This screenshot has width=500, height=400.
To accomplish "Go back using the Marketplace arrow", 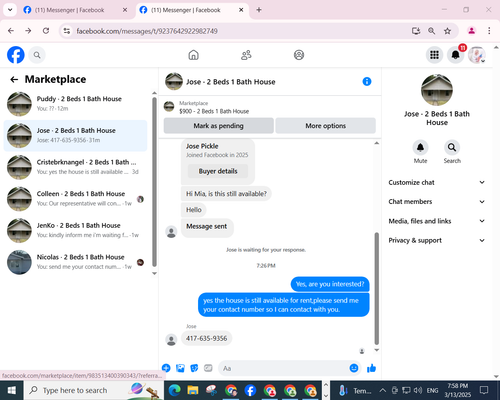I will coord(14,79).
